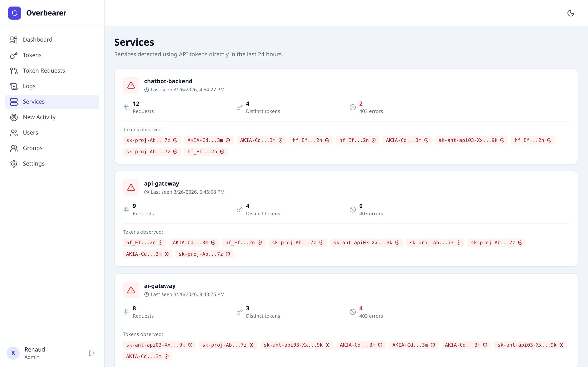Open the Dashboard panel icon
Viewport: 588px width, 367px height.
(14, 40)
